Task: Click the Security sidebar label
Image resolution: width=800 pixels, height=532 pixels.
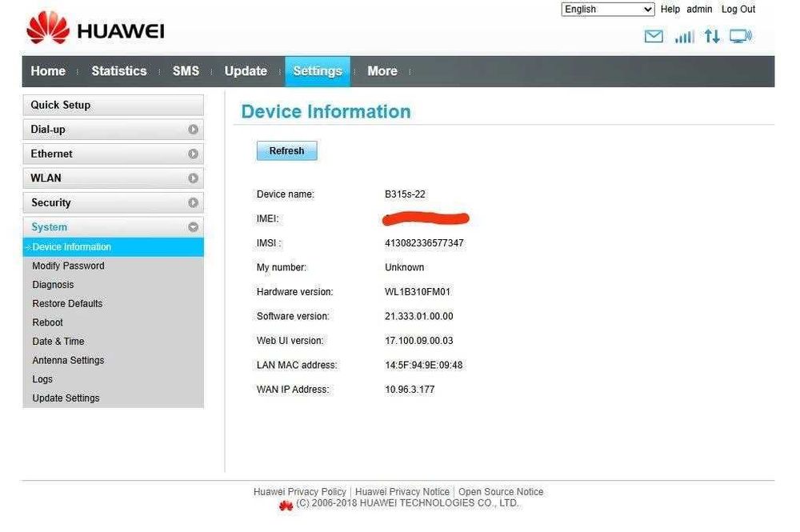Action: 51,202
